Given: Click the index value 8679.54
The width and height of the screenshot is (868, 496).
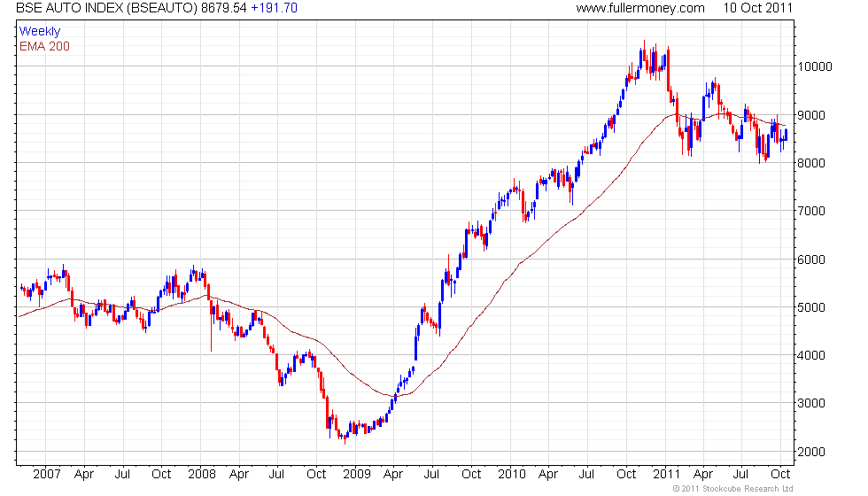Looking at the screenshot, I should pos(223,8).
